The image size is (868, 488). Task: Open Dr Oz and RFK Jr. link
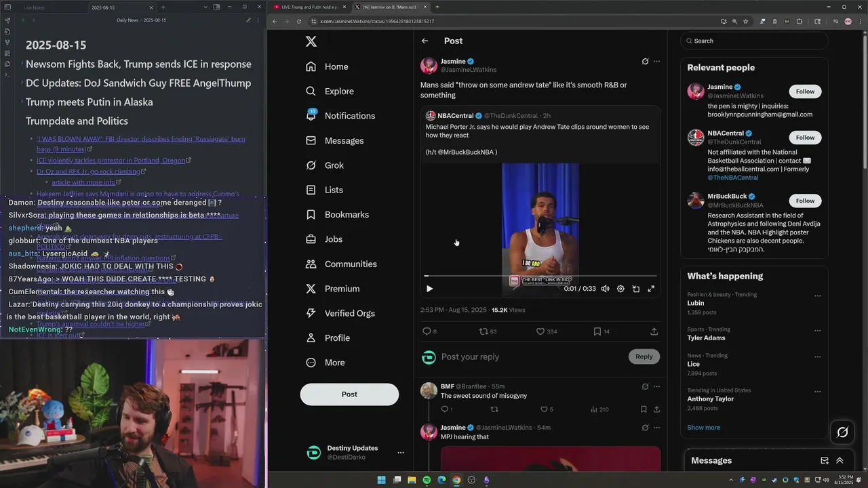click(88, 171)
